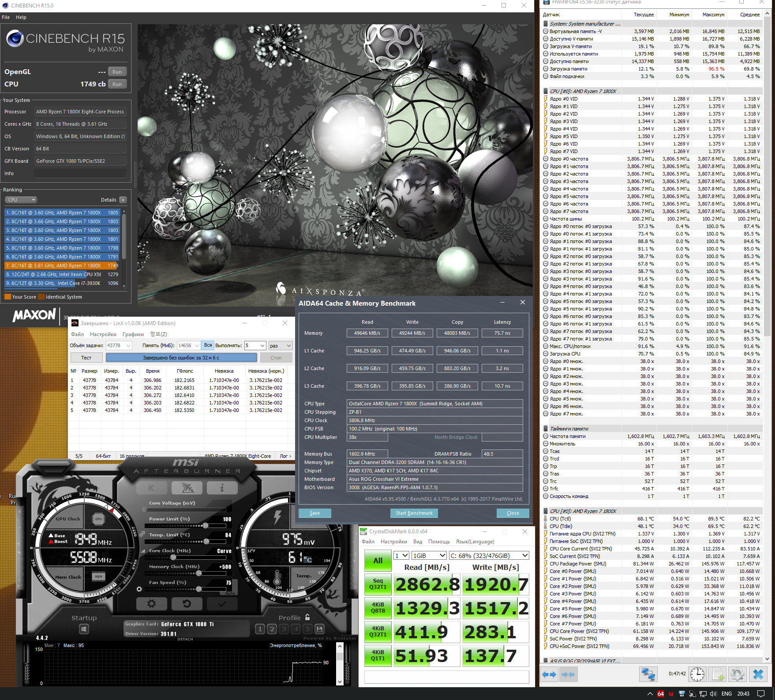
Task: Open the test count dropdown in CrystalDiskMark
Action: point(401,556)
